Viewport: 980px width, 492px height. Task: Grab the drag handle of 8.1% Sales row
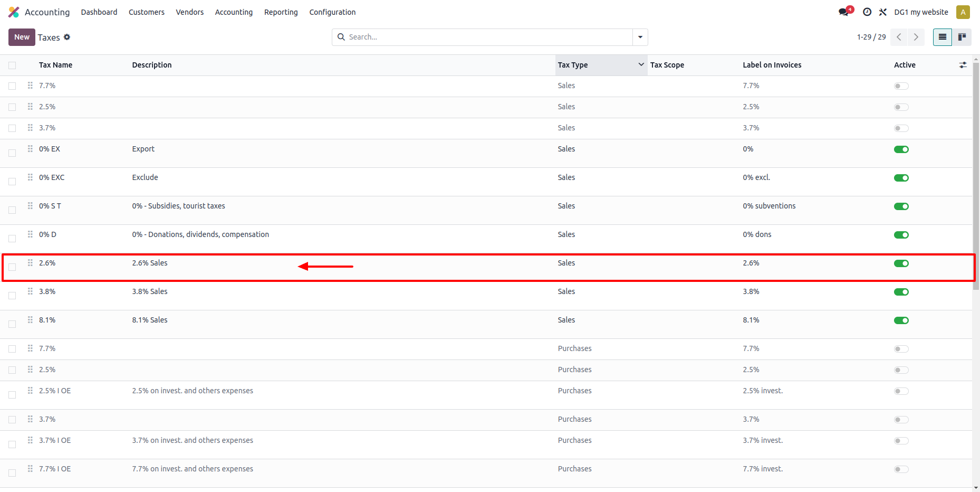point(30,320)
